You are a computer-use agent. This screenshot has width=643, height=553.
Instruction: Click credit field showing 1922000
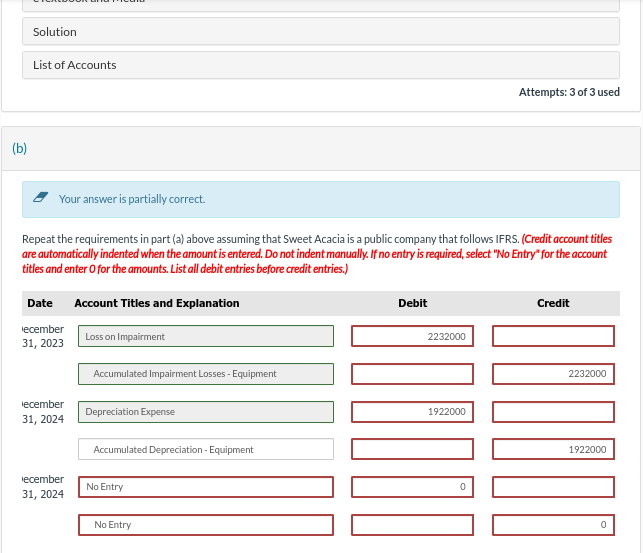(x=553, y=449)
